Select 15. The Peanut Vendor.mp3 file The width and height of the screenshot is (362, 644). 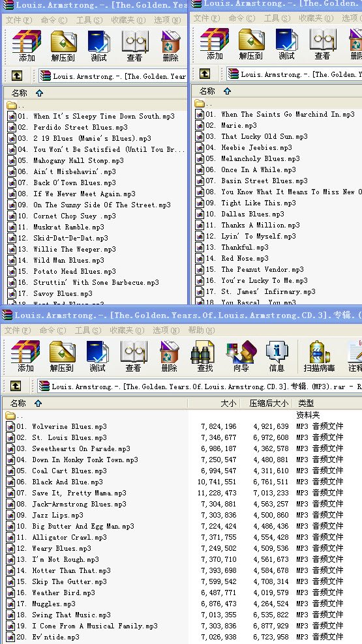coord(250,269)
